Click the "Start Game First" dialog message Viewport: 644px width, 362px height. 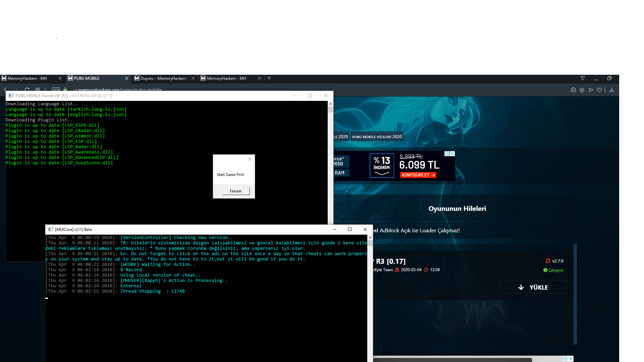(230, 175)
